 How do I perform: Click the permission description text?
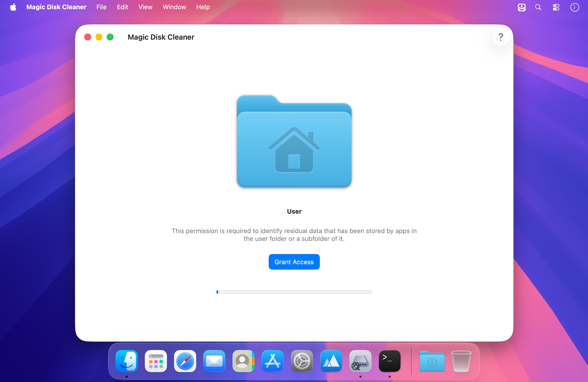(x=294, y=235)
